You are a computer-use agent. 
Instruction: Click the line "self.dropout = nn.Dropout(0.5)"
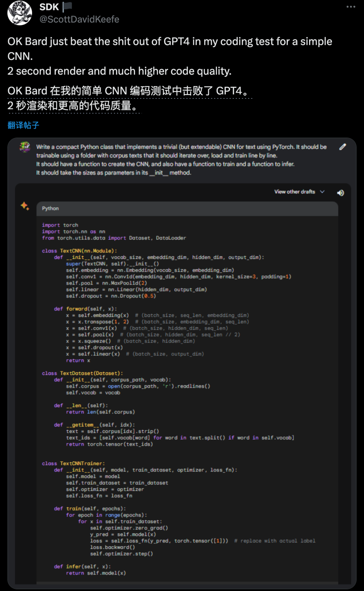[111, 296]
